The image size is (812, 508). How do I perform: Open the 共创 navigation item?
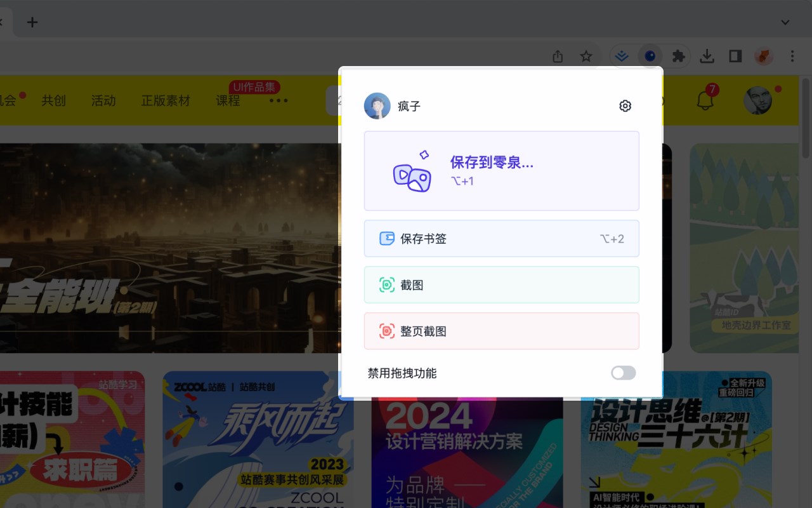[x=53, y=100]
